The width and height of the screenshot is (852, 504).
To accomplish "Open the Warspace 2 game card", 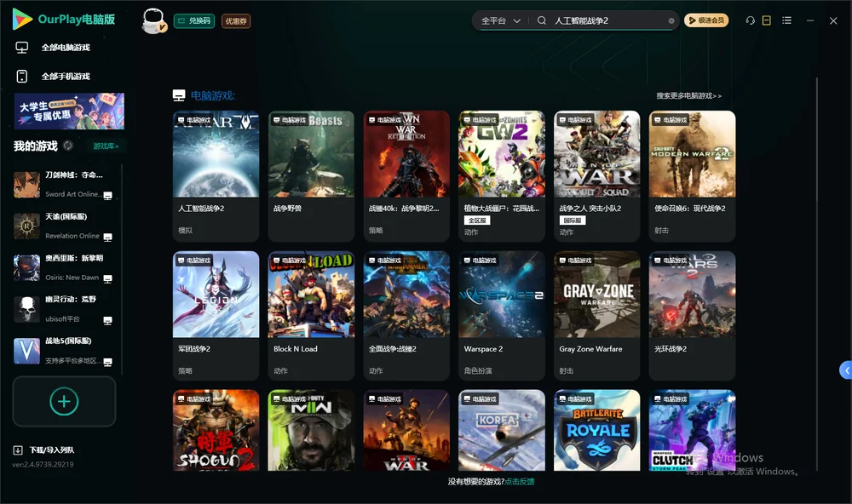I will pyautogui.click(x=502, y=316).
